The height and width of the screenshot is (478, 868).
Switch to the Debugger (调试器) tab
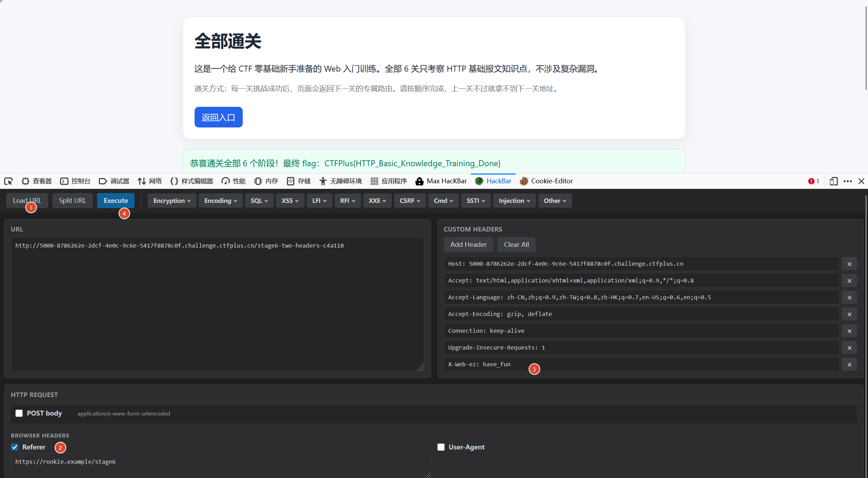coord(114,181)
